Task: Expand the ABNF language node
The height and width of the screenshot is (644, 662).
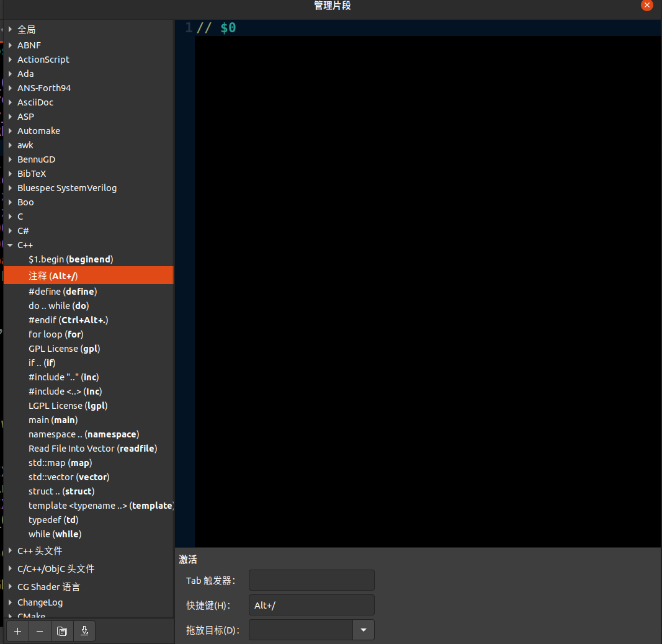Action: click(x=10, y=45)
